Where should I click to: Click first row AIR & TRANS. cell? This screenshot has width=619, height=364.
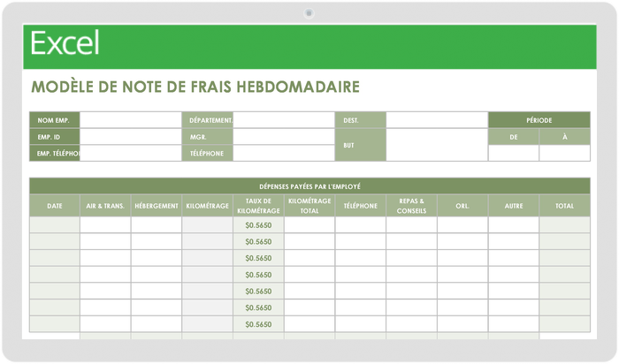pos(105,224)
